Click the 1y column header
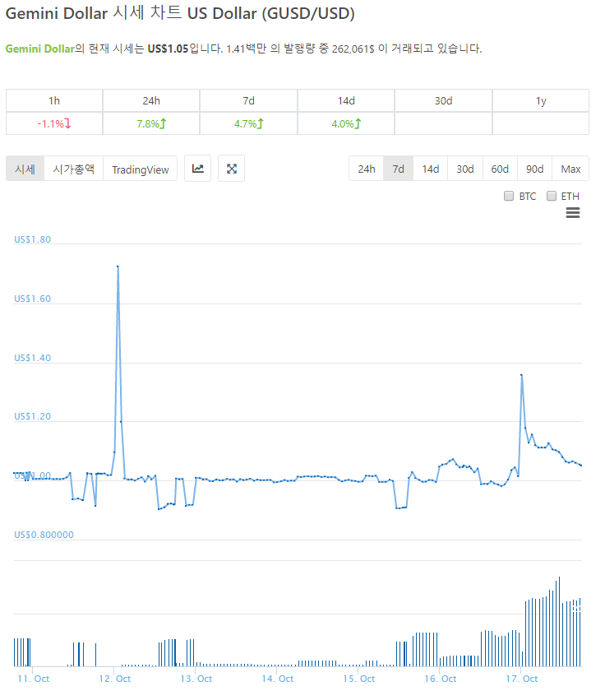605x700 pixels. (x=541, y=101)
